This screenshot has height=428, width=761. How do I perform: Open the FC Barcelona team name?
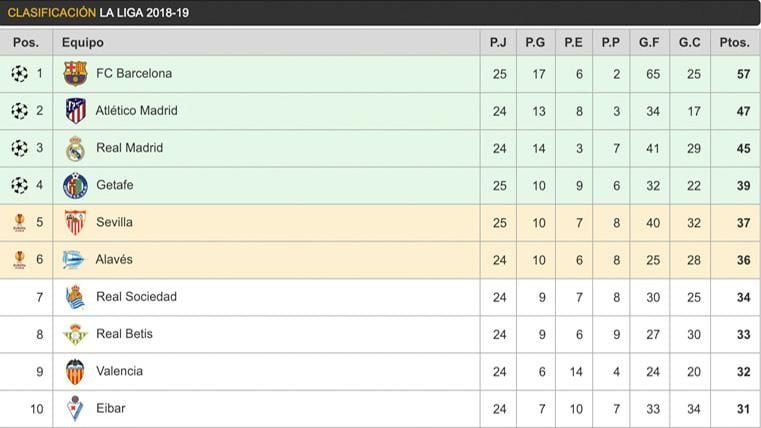[134, 74]
